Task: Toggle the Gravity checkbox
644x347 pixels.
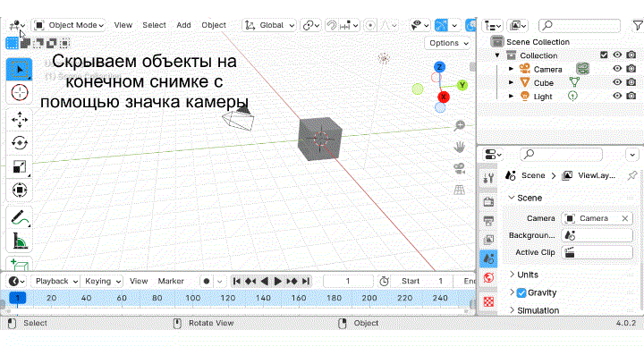Action: tap(521, 292)
